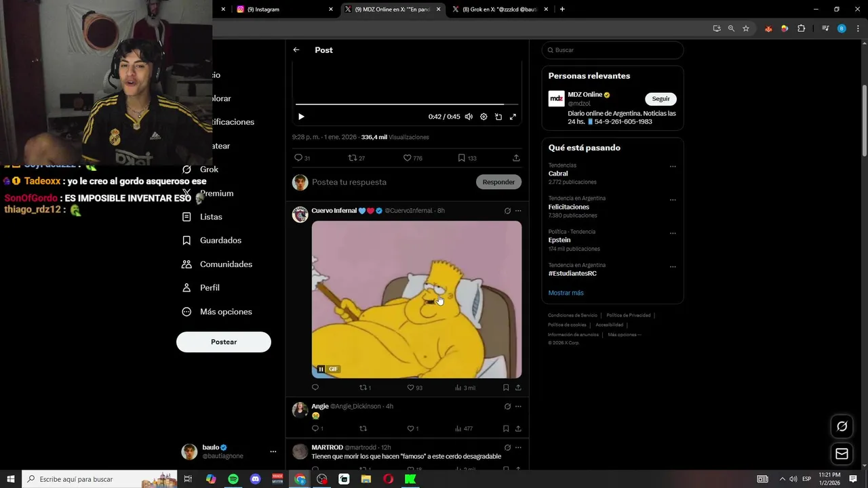
Task: Open a new browser tab
Action: 562,9
